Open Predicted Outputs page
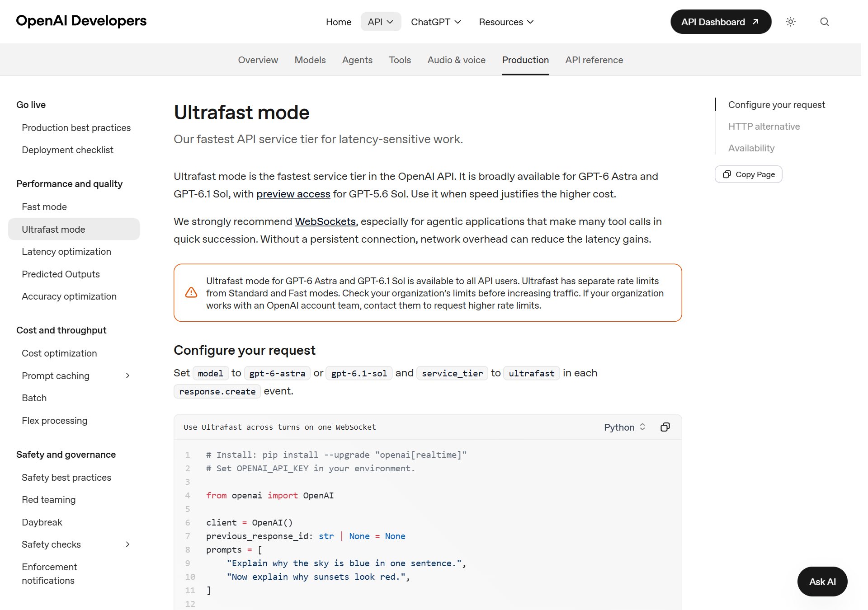The height and width of the screenshot is (610, 868). (x=61, y=274)
